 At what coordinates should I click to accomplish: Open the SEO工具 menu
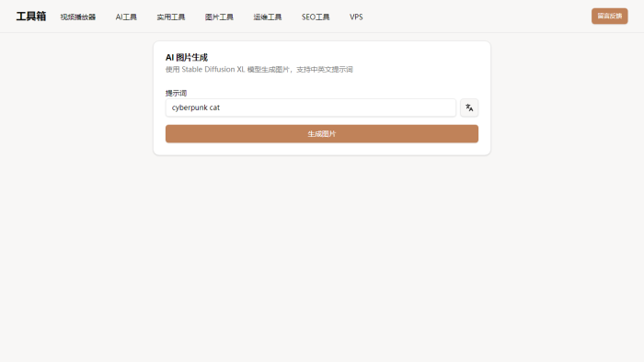316,17
